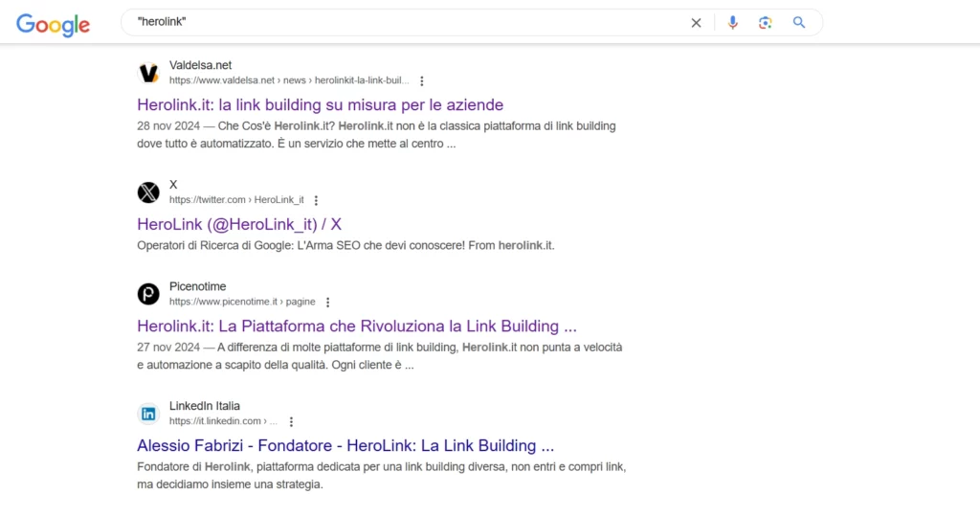Open more options for Valdelsa.net result

422,81
